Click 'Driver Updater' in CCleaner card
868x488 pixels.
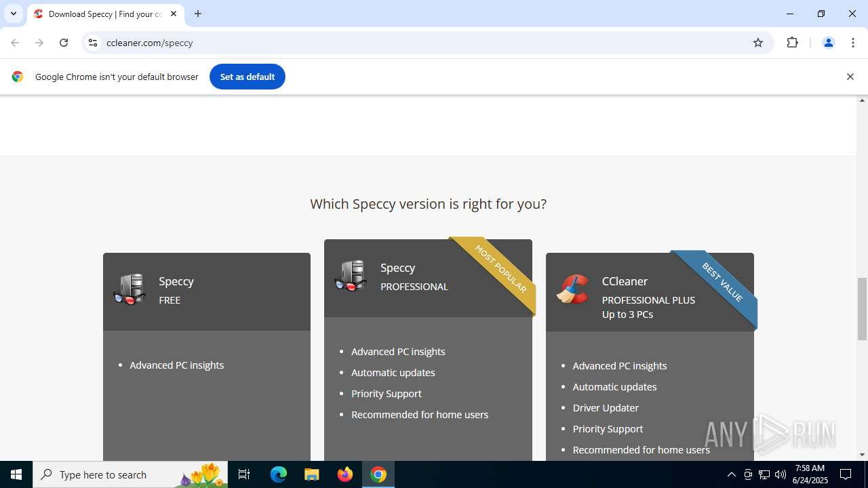(606, 407)
